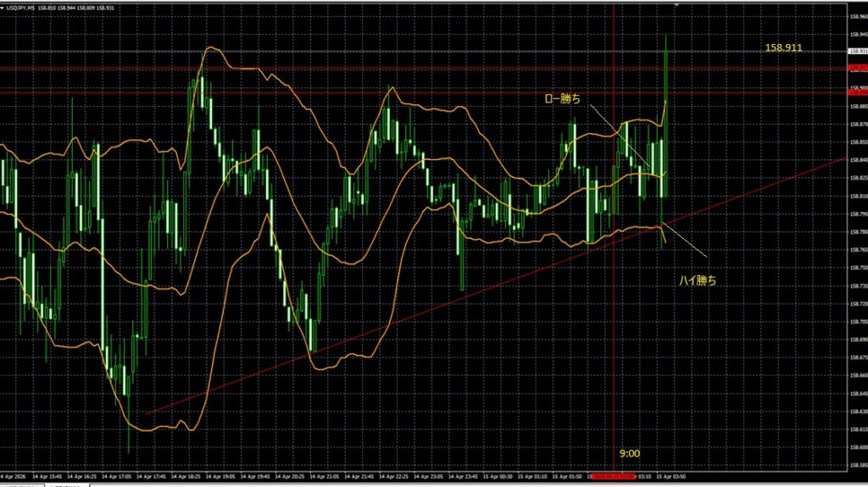Switch to the first chart tab at bottom
This screenshot has height=487, width=868.
(21, 485)
